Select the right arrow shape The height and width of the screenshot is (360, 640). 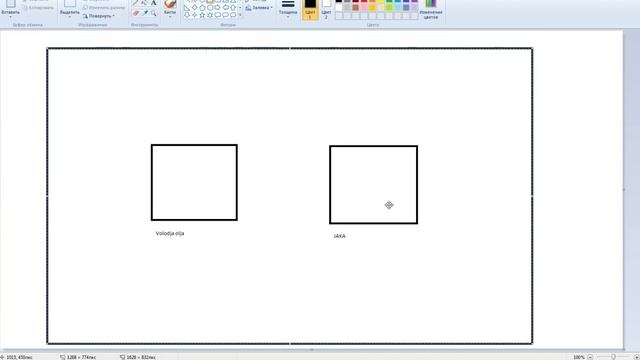coord(218,7)
